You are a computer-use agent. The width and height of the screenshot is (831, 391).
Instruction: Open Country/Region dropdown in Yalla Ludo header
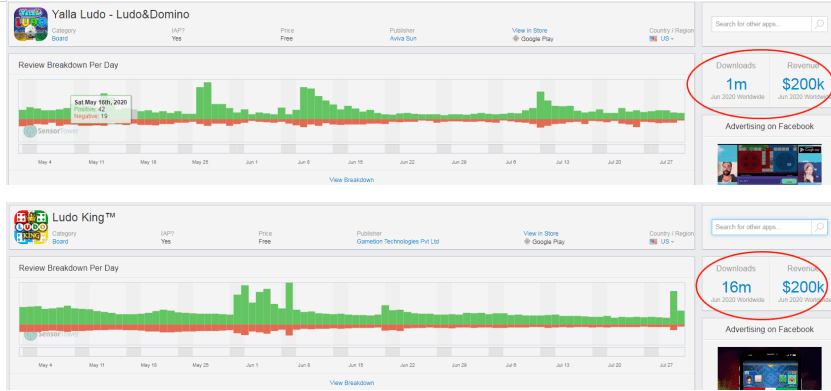click(x=662, y=39)
